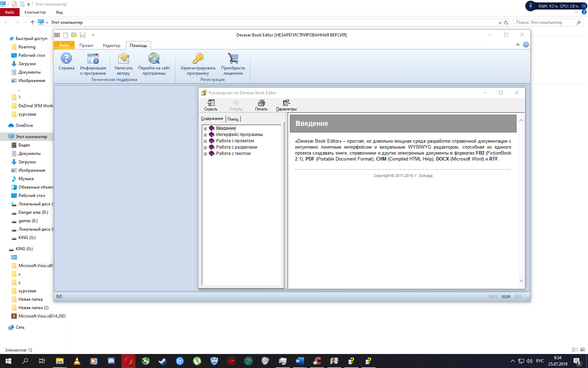This screenshot has width=588, height=368.
Task: Click Explorer address bar dropdown arrow
Action: tap(500, 22)
